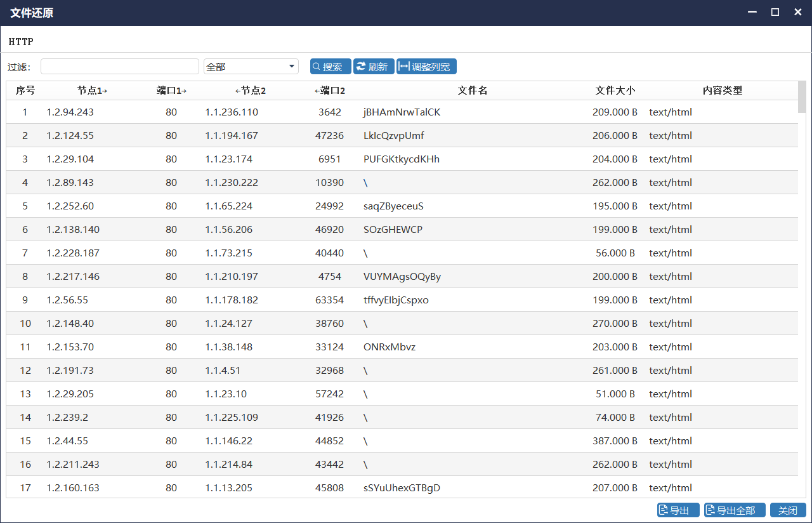Select file name VUYMAgsOQyBy
812x523 pixels.
pos(402,277)
